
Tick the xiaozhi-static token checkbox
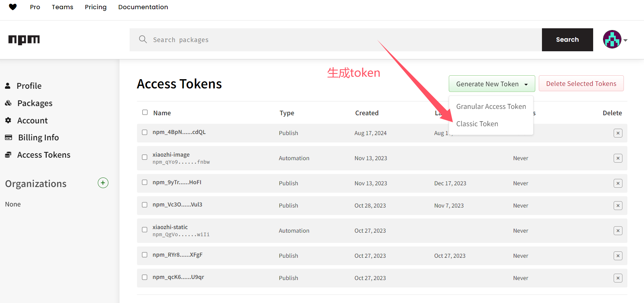point(145,230)
